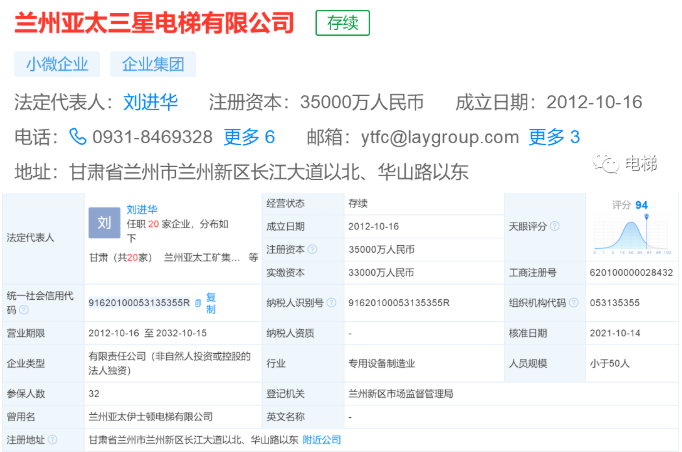Click the help icon beside 组织机构代码
This screenshot has height=452, width=682.
point(572,302)
